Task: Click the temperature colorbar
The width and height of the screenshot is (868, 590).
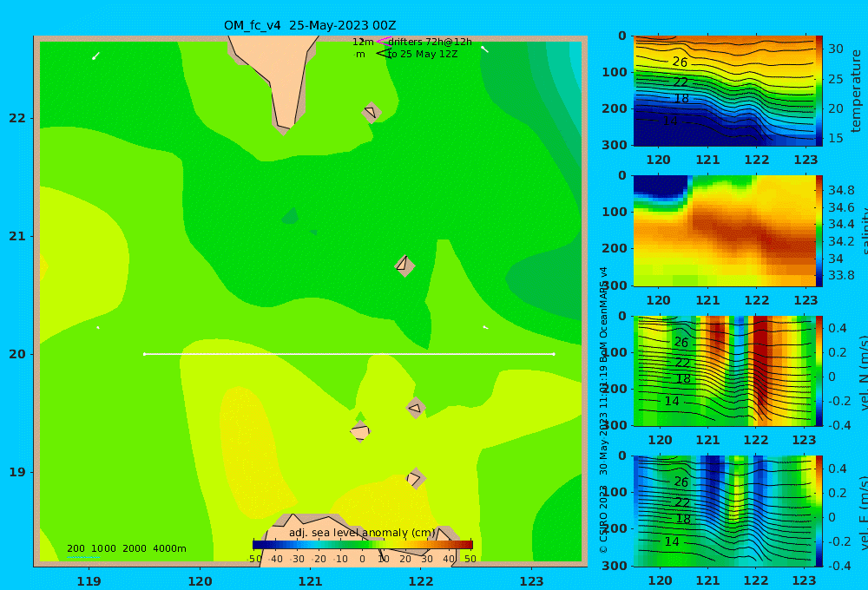Action: pyautogui.click(x=819, y=91)
